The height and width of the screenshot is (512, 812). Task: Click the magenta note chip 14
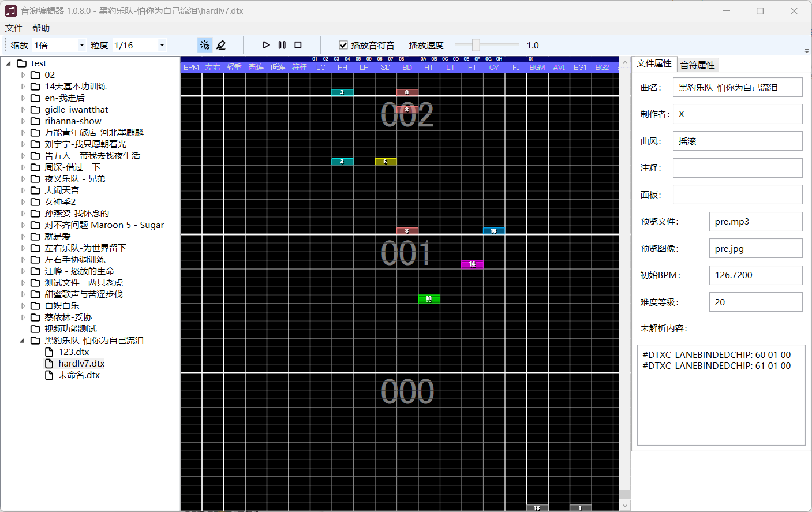coord(472,264)
